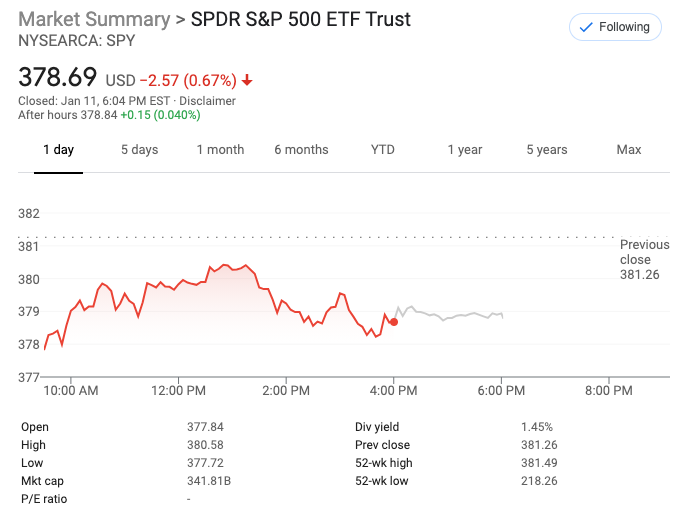Click the NYSEARCA: SPY ticker text
Screen dimensions: 693x516
[76, 41]
